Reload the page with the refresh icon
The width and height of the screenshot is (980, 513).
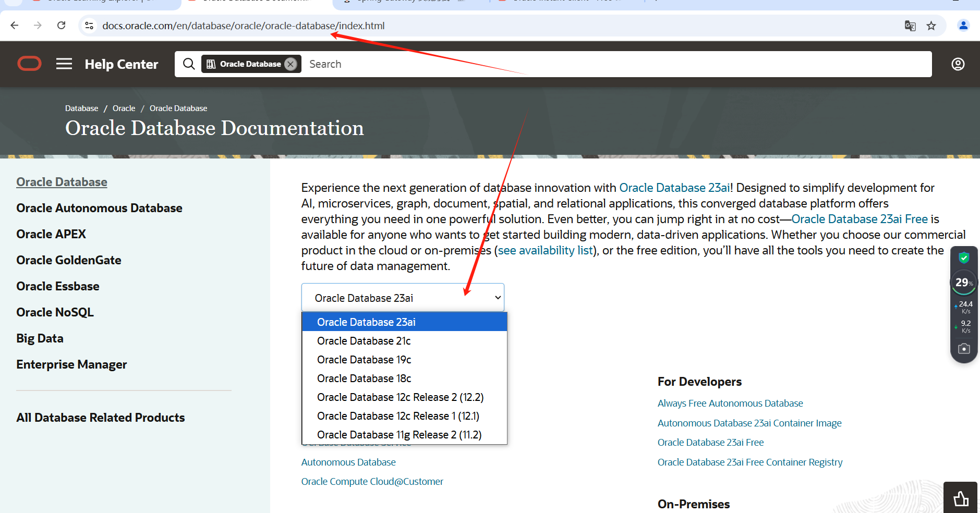tap(61, 26)
